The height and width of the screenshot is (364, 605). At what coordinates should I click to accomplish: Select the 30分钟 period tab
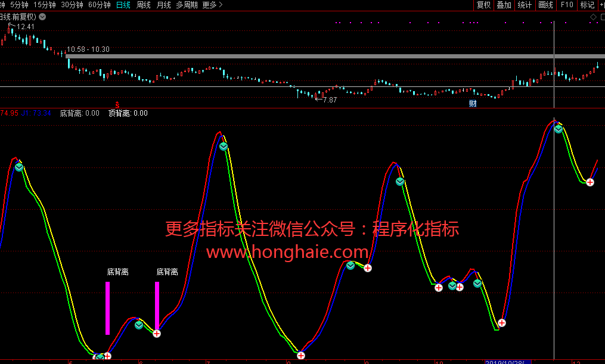coord(72,5)
